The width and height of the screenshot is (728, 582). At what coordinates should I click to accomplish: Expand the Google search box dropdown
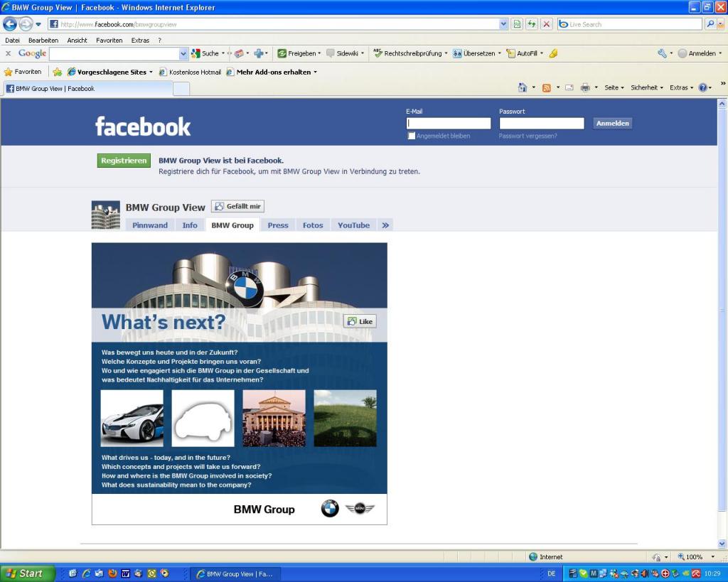[x=183, y=53]
